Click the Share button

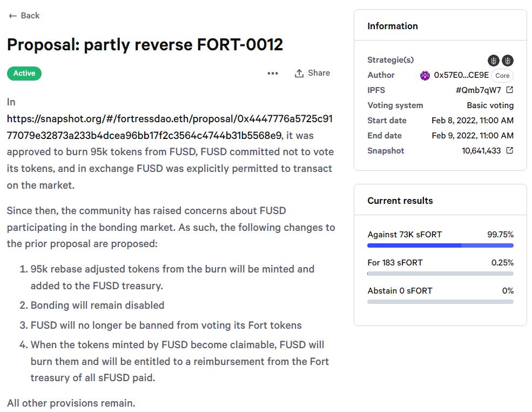click(312, 73)
